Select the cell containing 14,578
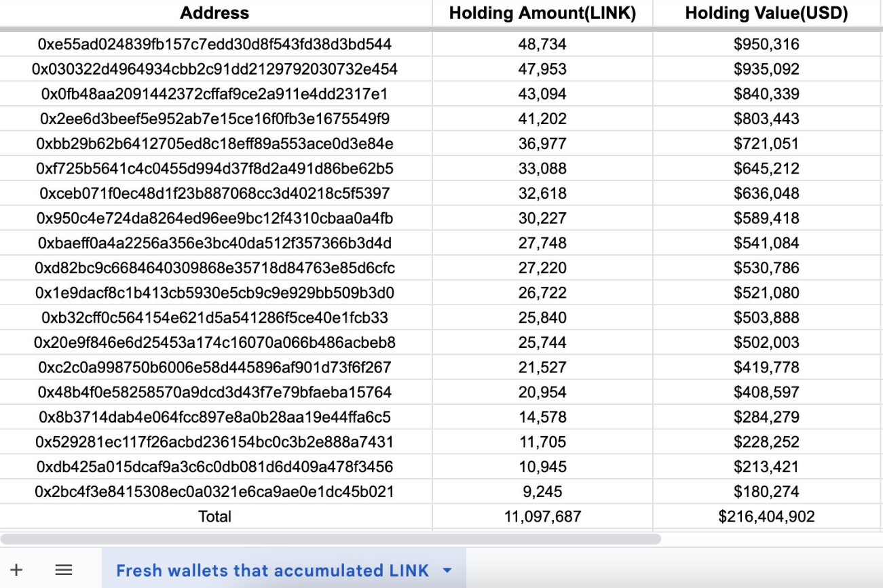This screenshot has height=588, width=883. (x=542, y=417)
